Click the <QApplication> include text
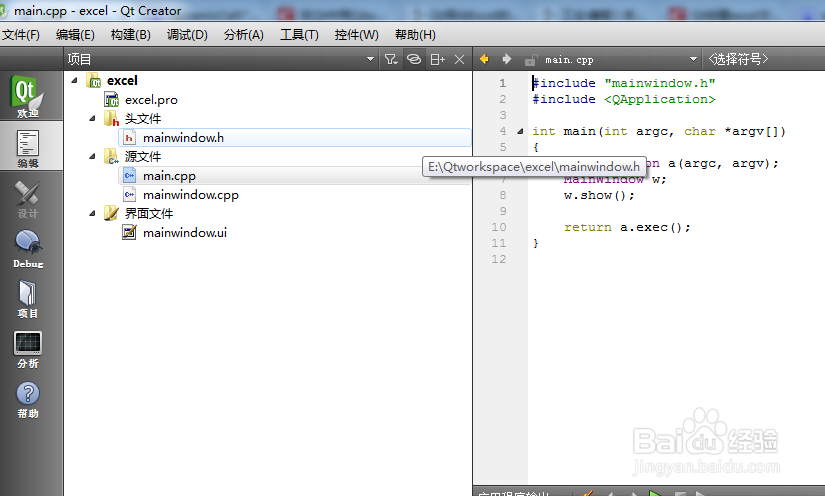Viewport: 825px width, 496px height. (x=659, y=99)
